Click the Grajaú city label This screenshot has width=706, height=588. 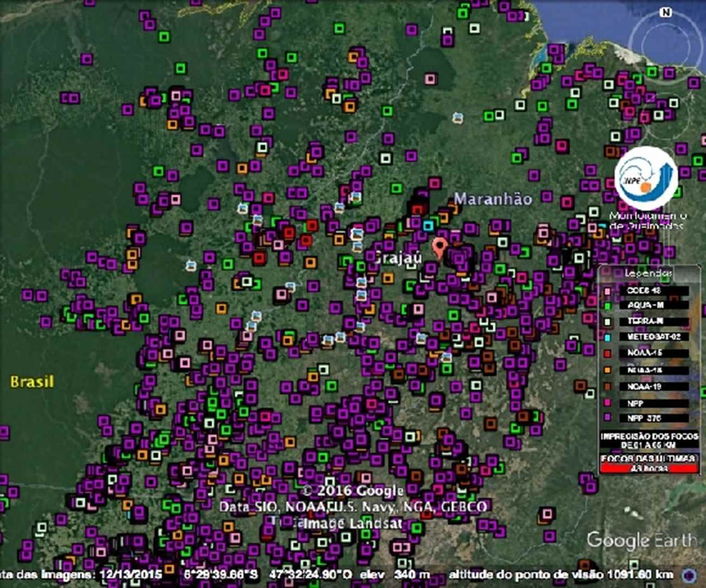(398, 258)
